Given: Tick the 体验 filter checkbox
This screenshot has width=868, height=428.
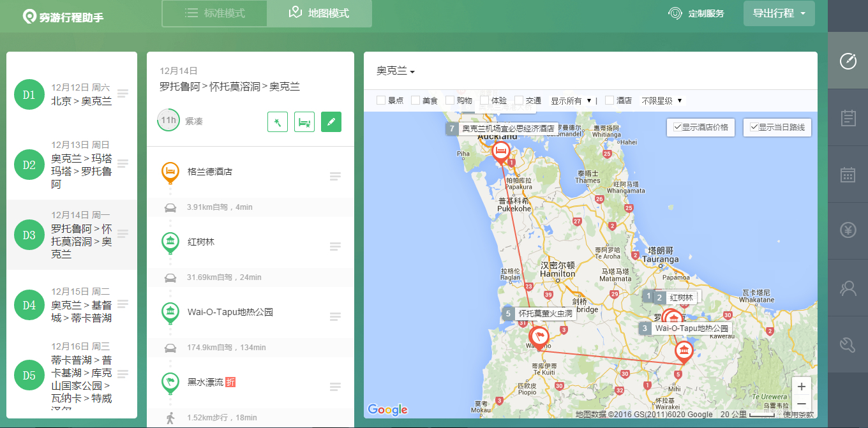Looking at the screenshot, I should click(484, 100).
